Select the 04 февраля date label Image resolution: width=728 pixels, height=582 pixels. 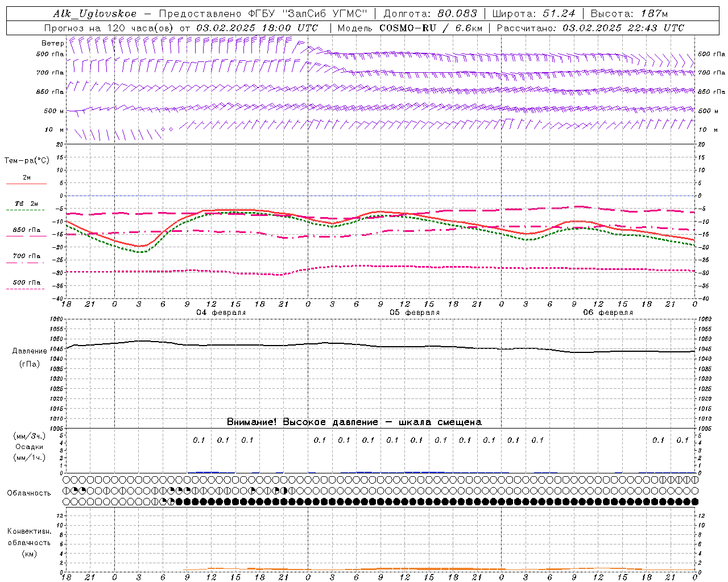coord(221,313)
